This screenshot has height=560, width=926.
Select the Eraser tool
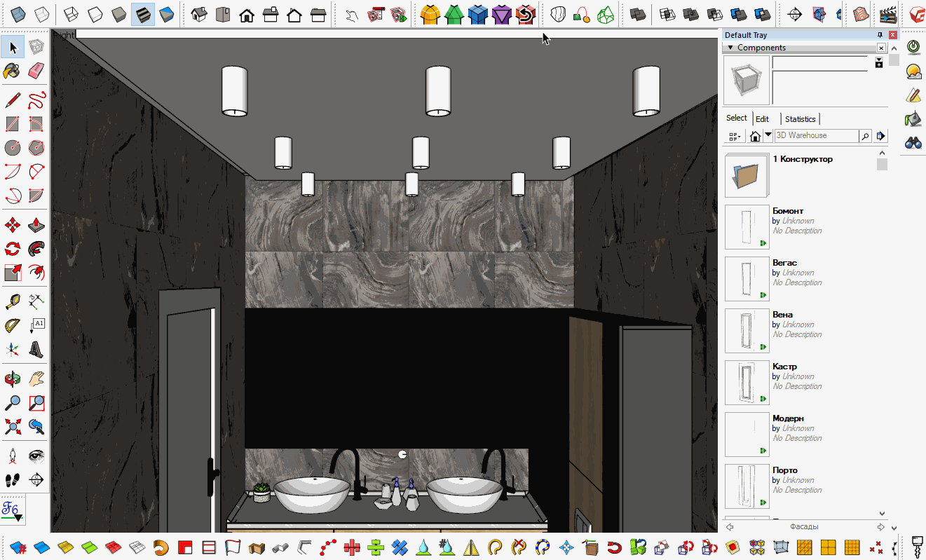coord(36,71)
